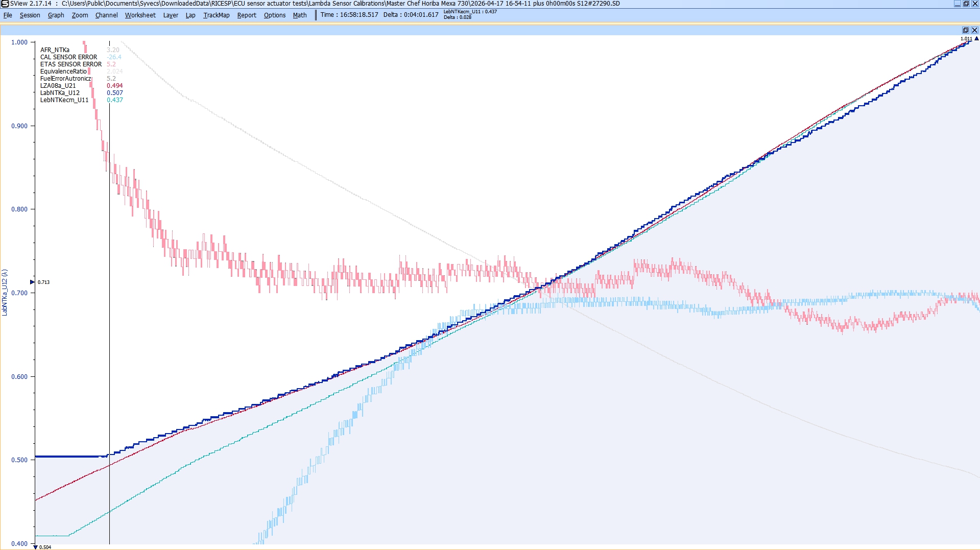The width and height of the screenshot is (980, 550).
Task: Click the Delta time readout
Action: click(411, 15)
